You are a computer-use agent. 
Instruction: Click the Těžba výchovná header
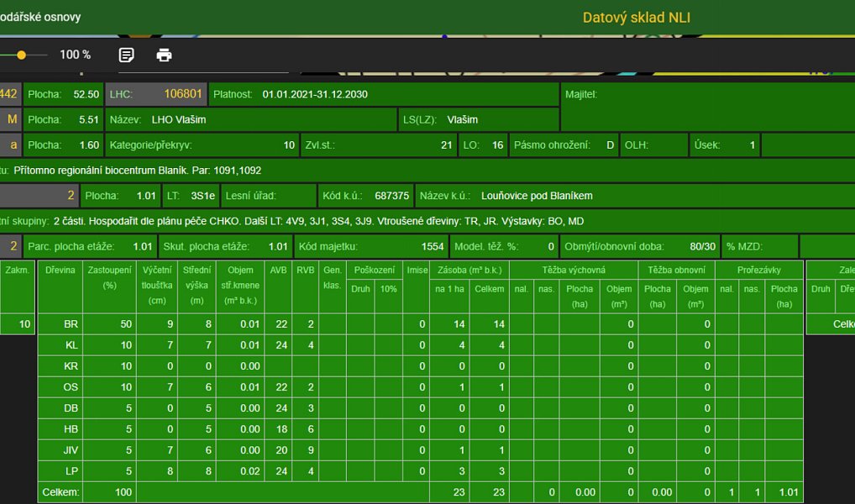574,270
